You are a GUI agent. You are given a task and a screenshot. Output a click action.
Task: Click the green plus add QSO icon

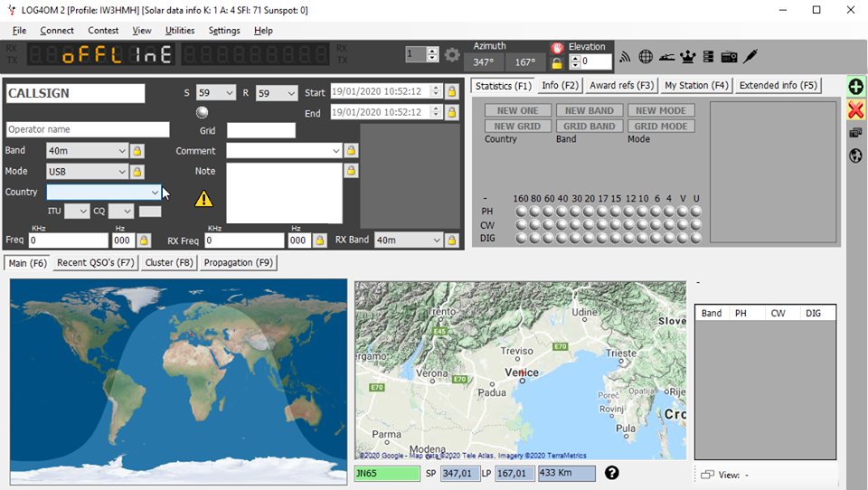tap(856, 87)
